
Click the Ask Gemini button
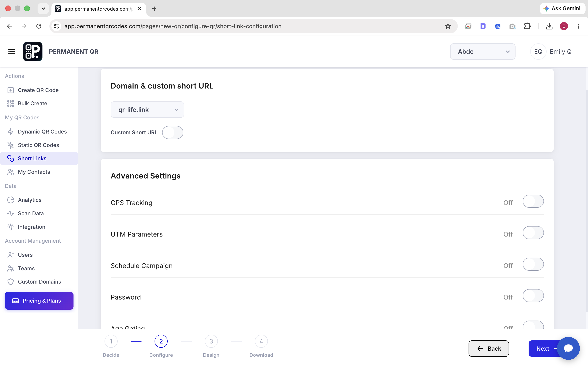pos(562,9)
